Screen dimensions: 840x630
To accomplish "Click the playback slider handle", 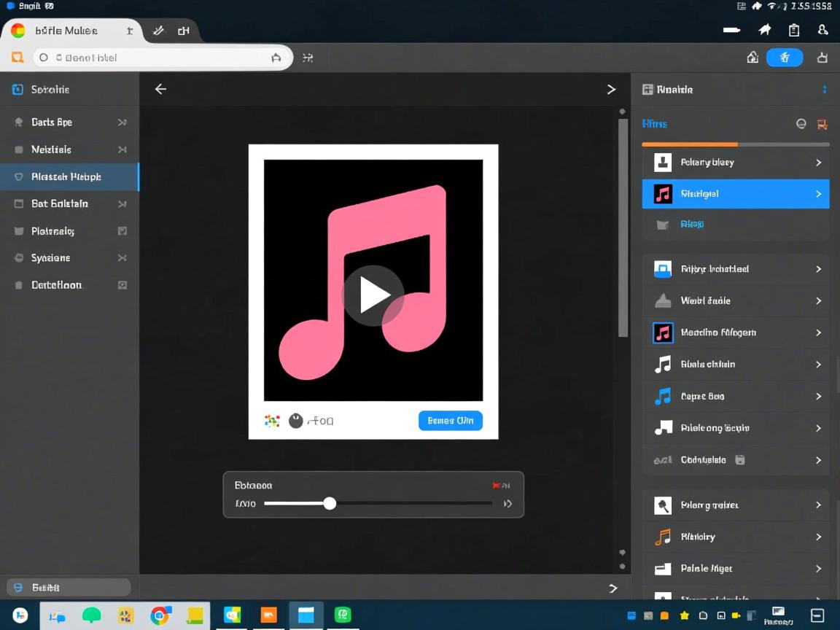I will (x=330, y=503).
